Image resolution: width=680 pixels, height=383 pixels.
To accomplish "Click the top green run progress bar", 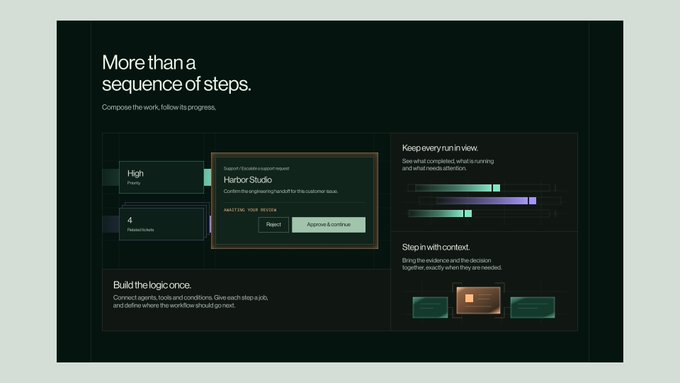I will coord(458,188).
